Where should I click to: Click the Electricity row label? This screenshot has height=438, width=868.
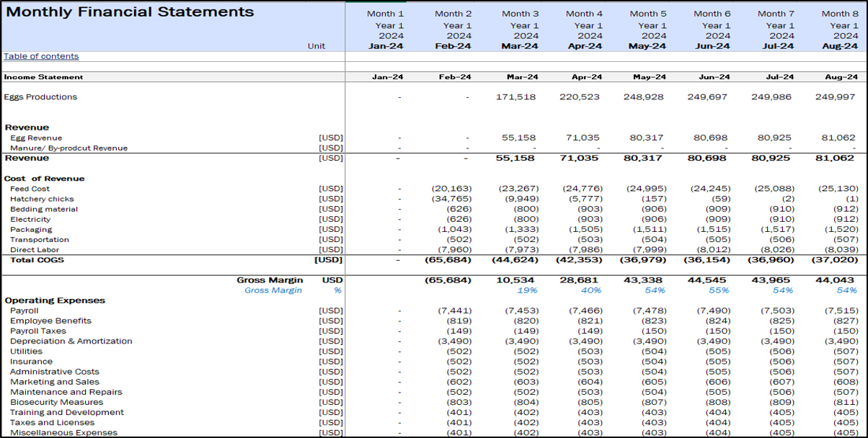click(30, 219)
